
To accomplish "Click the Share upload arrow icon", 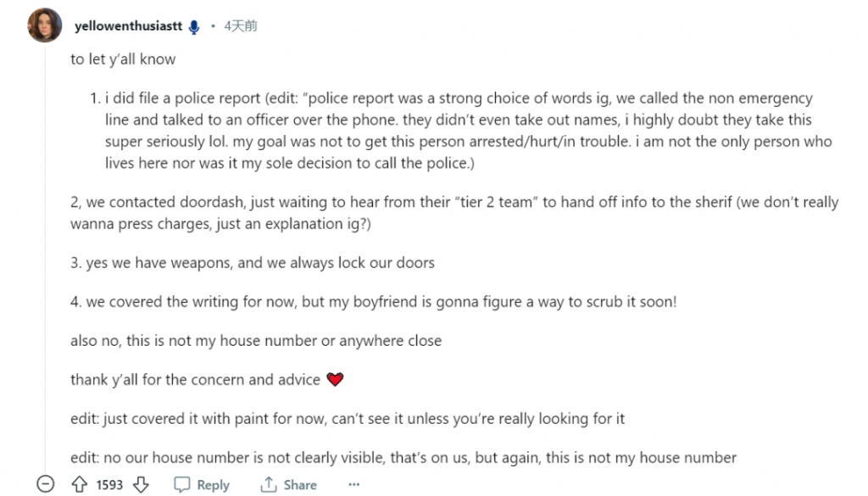I will coord(269,484).
